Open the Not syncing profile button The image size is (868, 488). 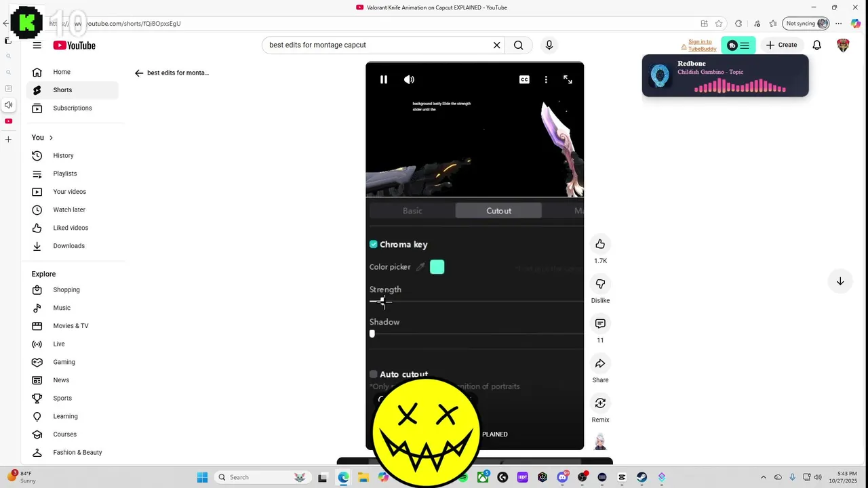[807, 24]
